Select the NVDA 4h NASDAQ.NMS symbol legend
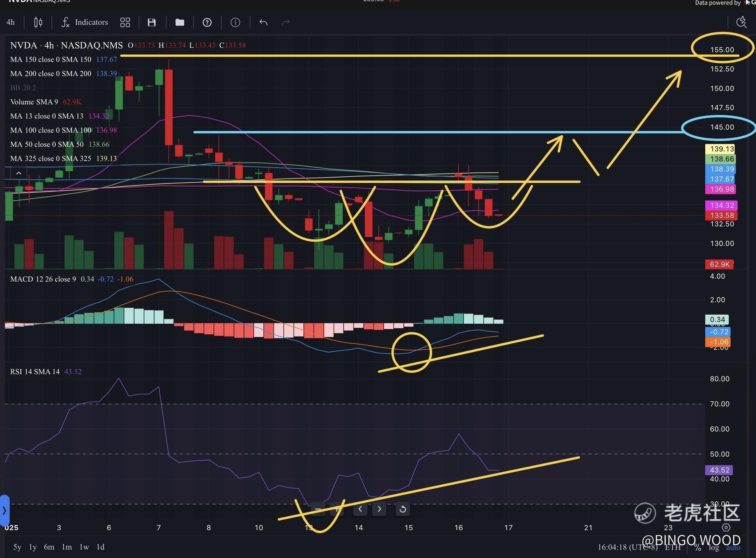This screenshot has height=558, width=756. (x=66, y=45)
